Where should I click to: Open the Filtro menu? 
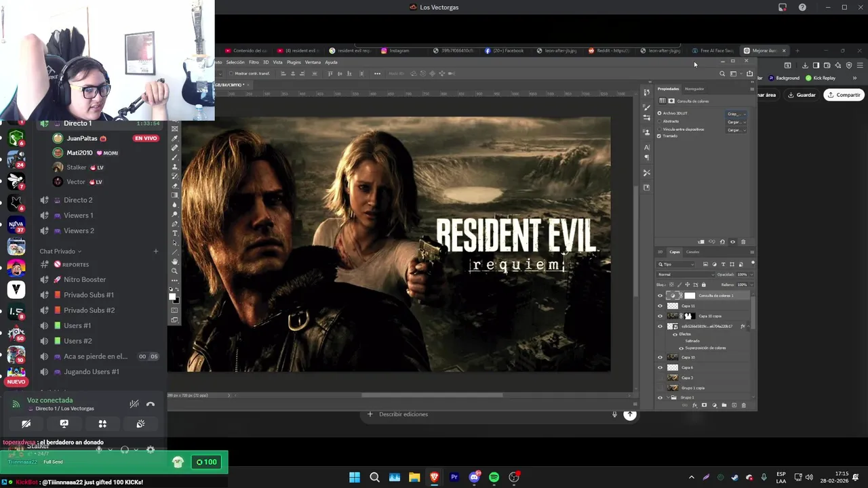pyautogui.click(x=254, y=62)
